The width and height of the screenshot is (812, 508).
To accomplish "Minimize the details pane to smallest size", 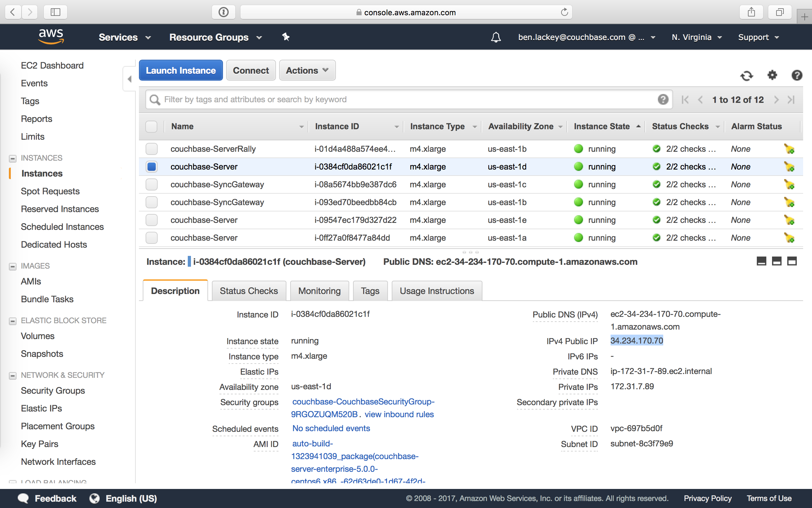I will (761, 261).
